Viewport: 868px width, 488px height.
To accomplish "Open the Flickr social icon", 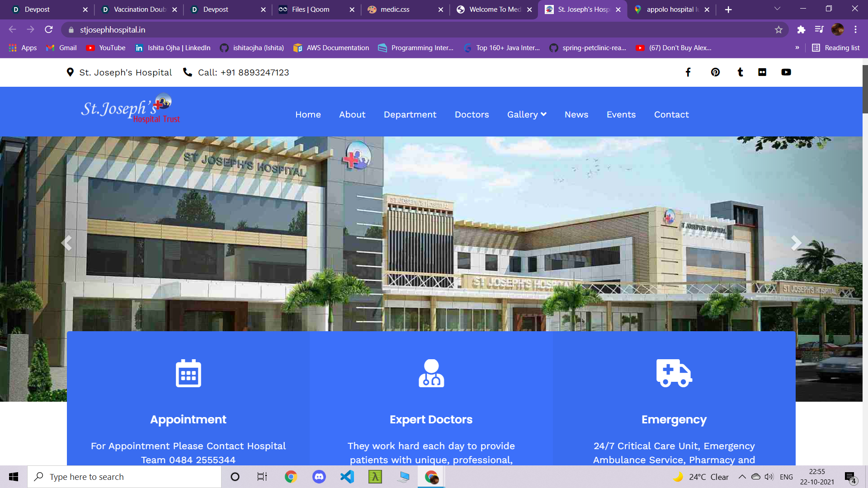I will [762, 72].
